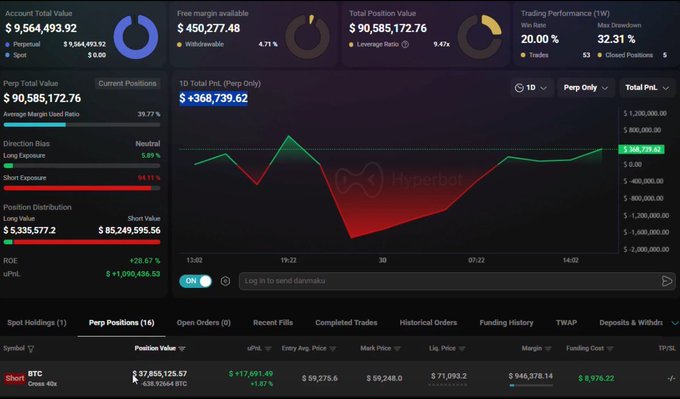Click the Total Position Value donut chart
Image resolution: width=680 pixels, height=399 pixels.
pyautogui.click(x=480, y=37)
